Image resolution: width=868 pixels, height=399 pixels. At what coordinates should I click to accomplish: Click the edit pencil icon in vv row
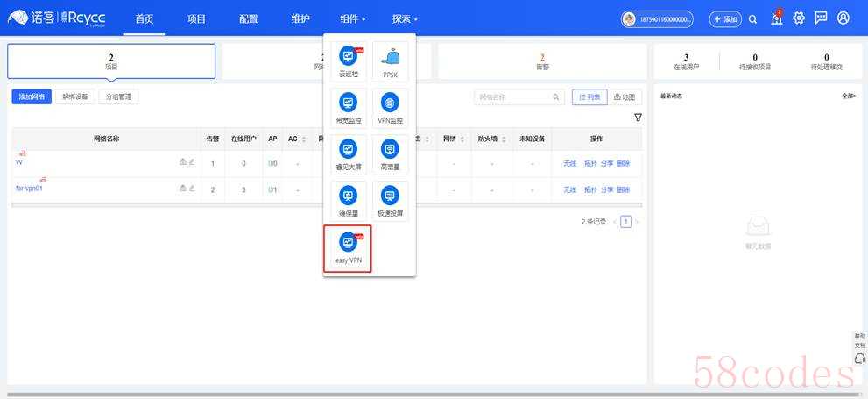point(192,162)
